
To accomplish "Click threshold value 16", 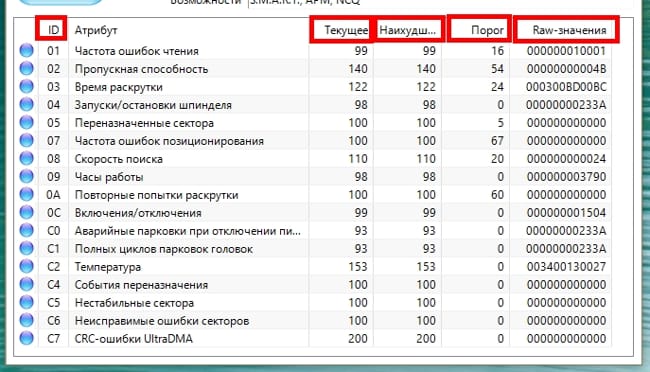I will [x=497, y=51].
